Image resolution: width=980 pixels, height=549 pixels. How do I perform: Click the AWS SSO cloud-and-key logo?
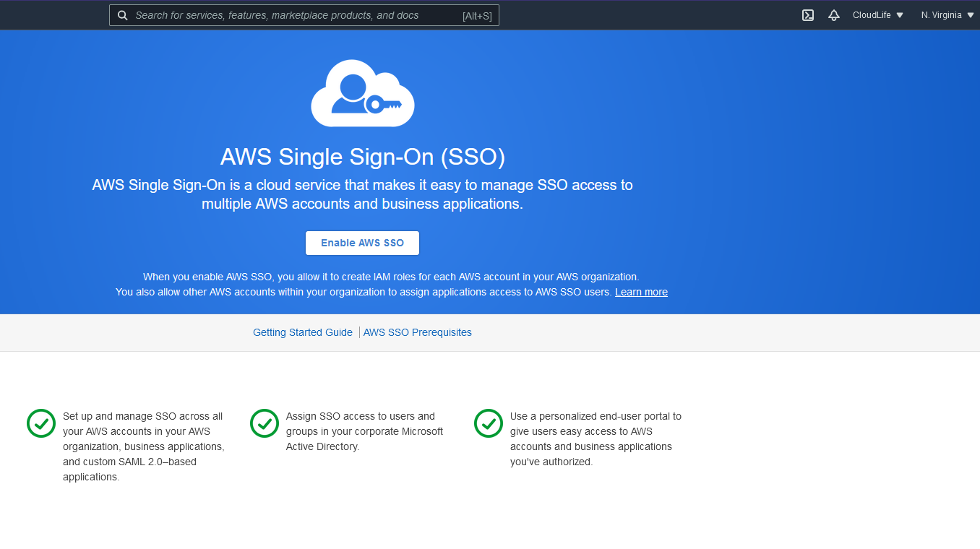(x=362, y=92)
